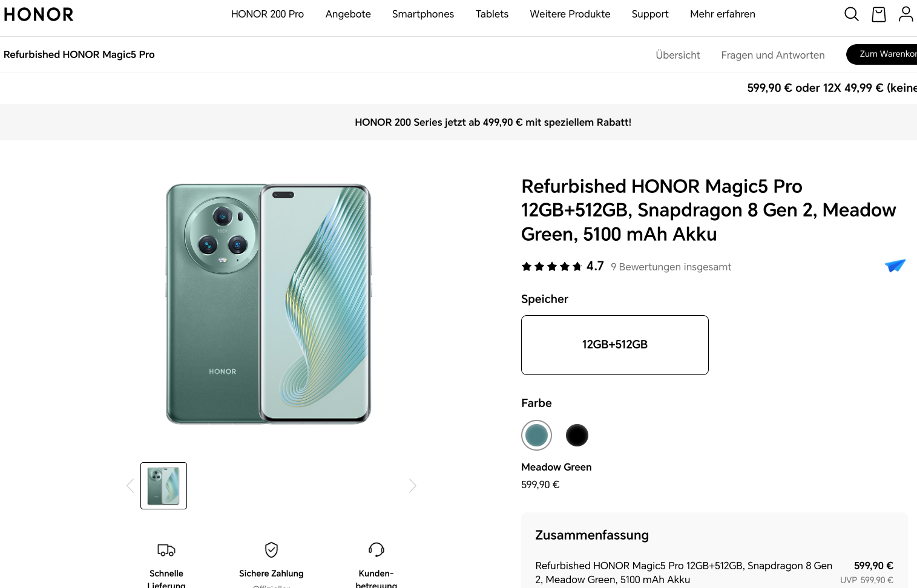Open the Smartphones navigation menu
This screenshot has height=588, width=917.
(x=422, y=14)
